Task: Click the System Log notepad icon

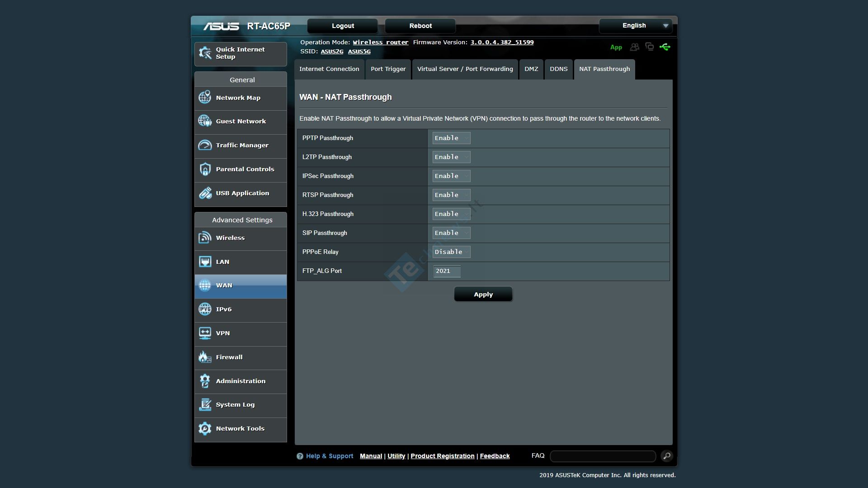Action: pos(205,404)
